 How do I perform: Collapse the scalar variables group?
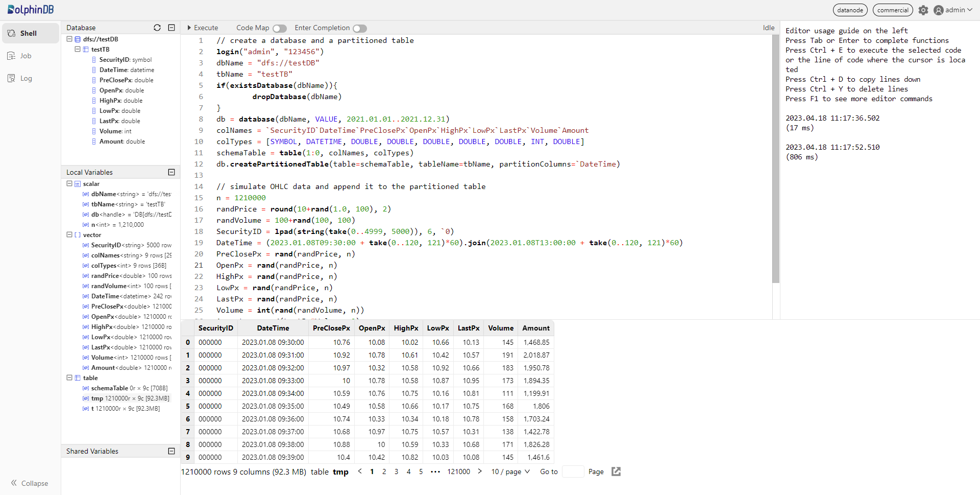pyautogui.click(x=69, y=183)
